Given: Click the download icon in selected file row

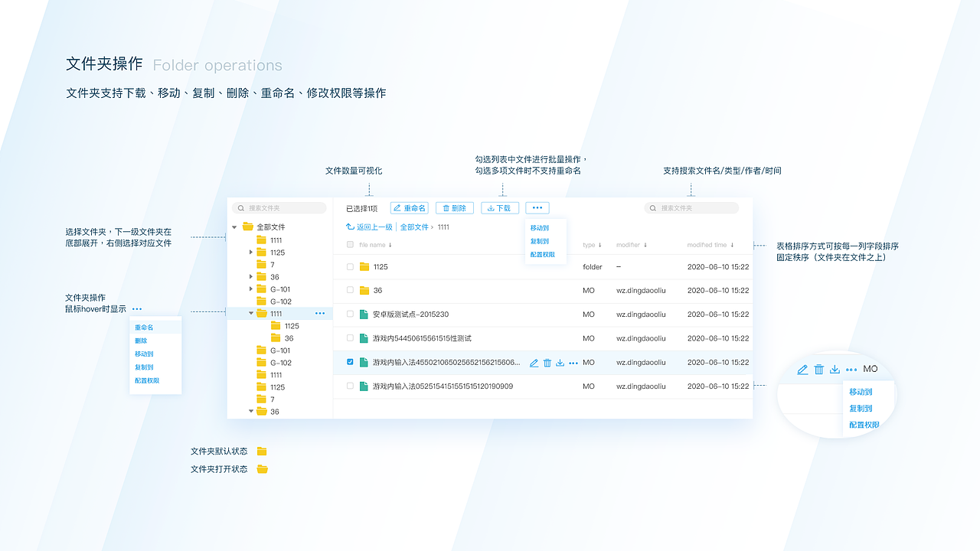Looking at the screenshot, I should point(560,363).
